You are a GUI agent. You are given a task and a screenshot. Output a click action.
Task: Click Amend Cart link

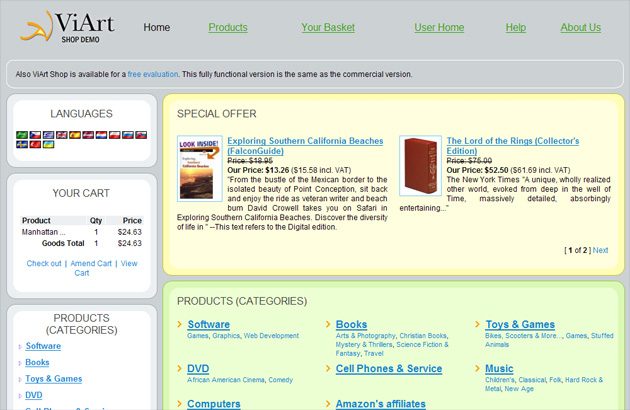point(91,263)
